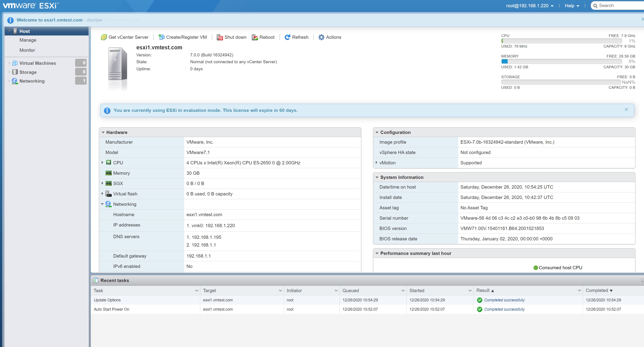Open the Queued column dropdown

point(403,291)
